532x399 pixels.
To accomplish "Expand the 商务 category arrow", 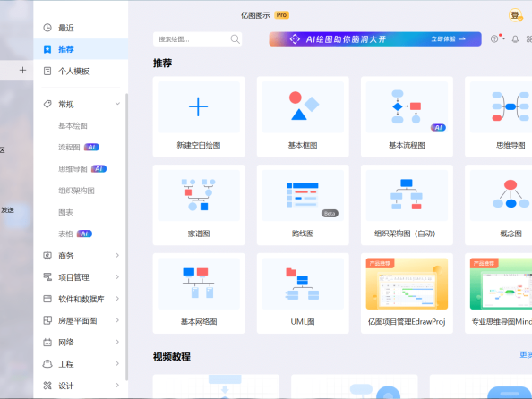I will point(117,255).
